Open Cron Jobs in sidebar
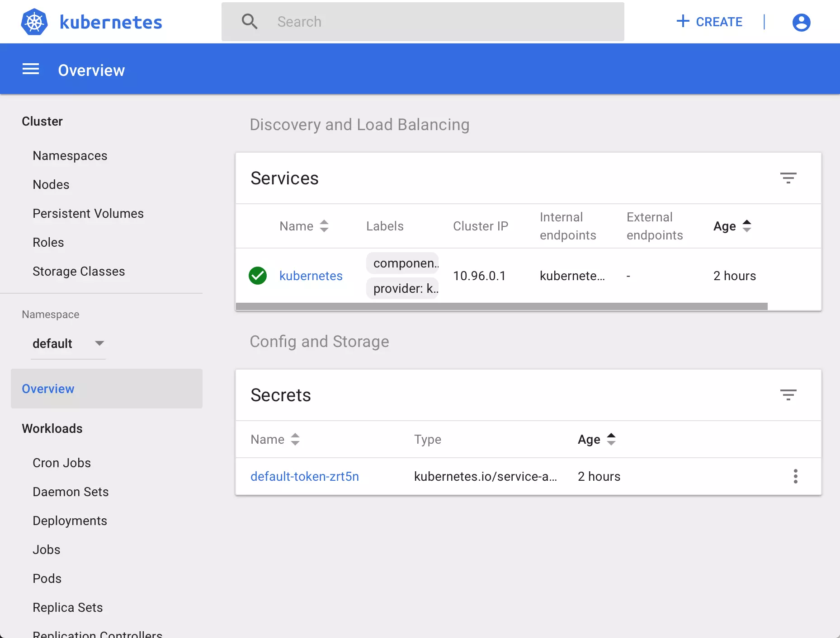 [62, 463]
